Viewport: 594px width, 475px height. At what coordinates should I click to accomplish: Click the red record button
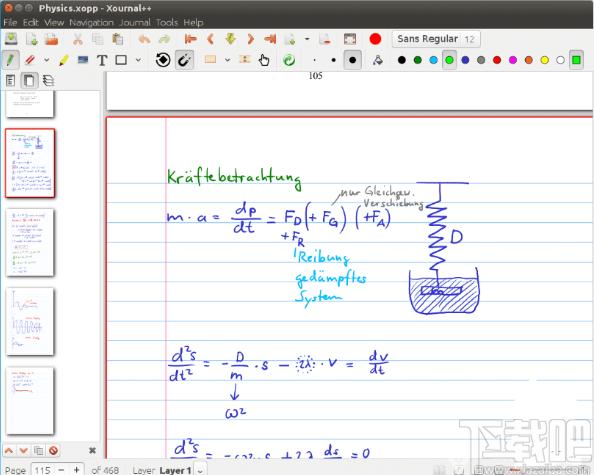click(375, 39)
